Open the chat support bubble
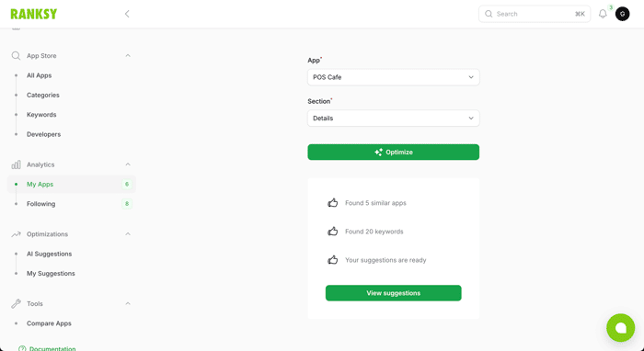 621,328
